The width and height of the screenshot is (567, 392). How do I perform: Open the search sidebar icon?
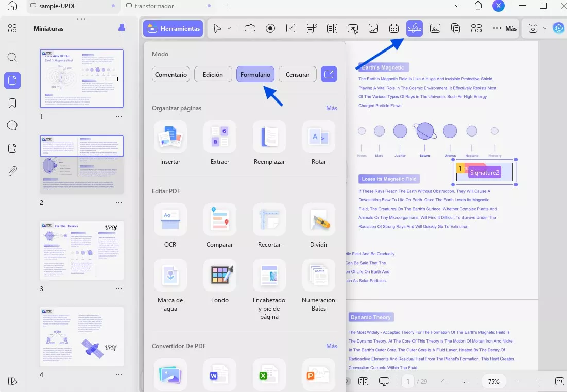tap(12, 57)
